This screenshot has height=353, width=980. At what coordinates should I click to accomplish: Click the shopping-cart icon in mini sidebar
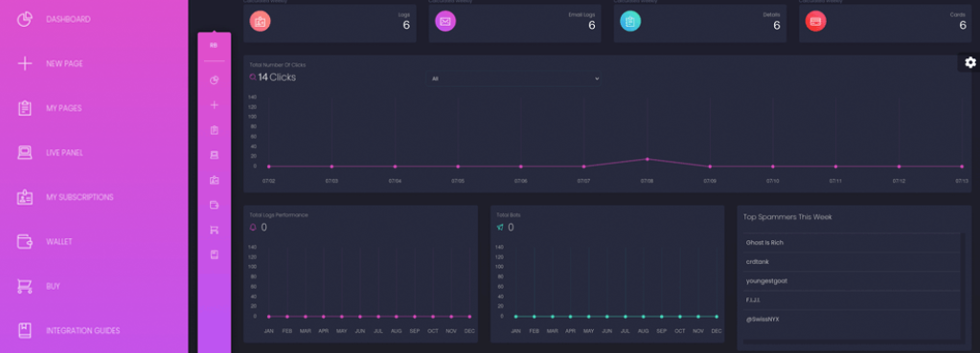(215, 231)
